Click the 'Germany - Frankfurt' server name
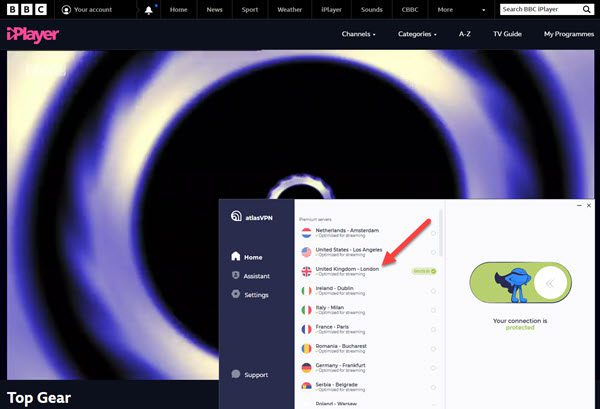Screen dimensions: 600x409 pos(340,365)
